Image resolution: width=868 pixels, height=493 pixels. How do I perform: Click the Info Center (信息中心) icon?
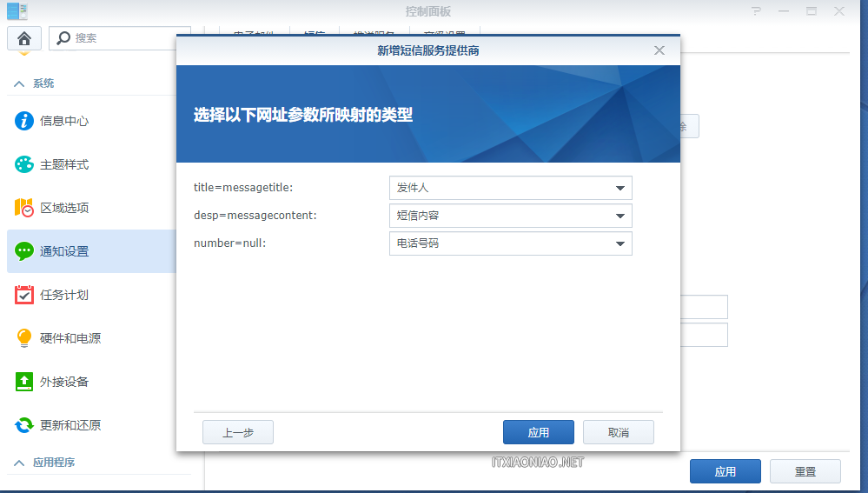(24, 121)
